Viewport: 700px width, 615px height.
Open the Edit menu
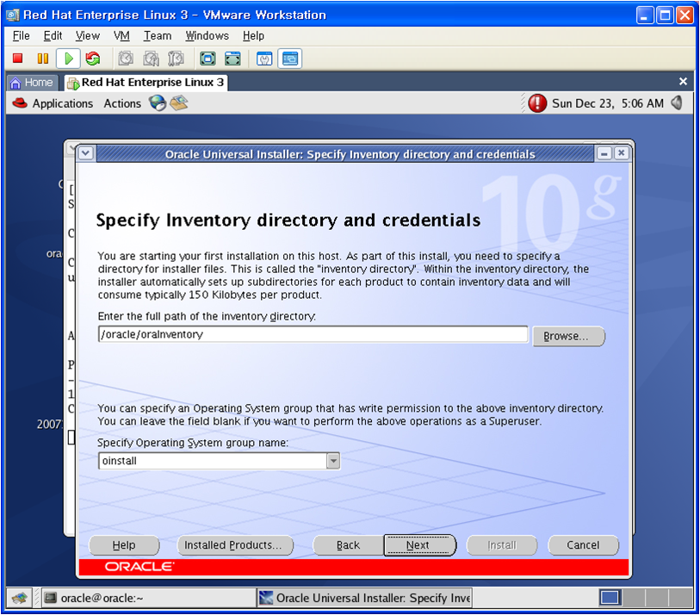tap(53, 35)
